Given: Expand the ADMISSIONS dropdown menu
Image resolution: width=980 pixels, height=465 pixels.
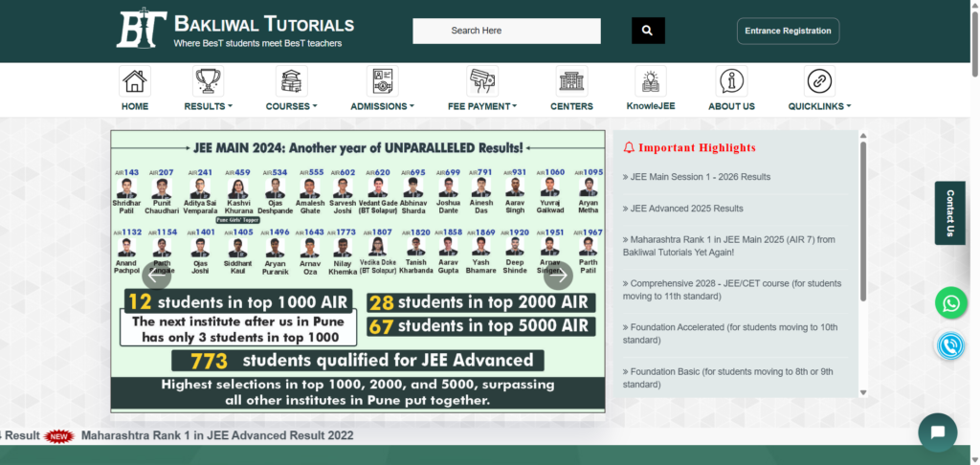Looking at the screenshot, I should click(x=383, y=106).
